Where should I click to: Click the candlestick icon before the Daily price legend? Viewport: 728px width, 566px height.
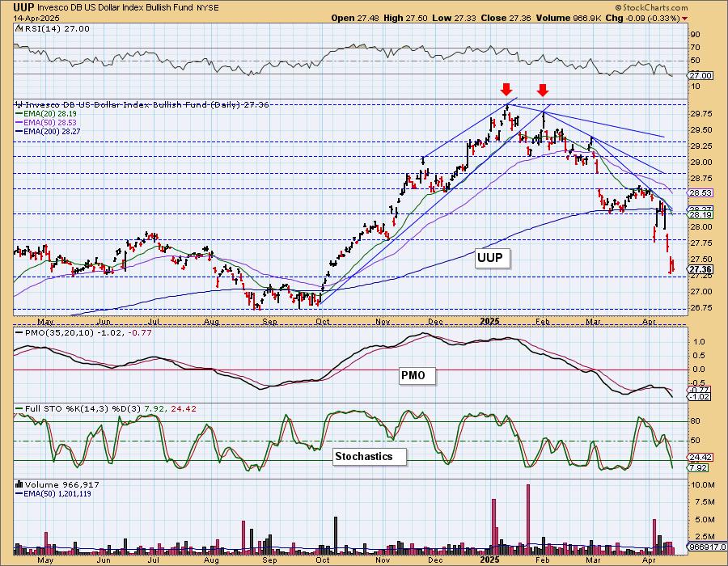[19, 105]
